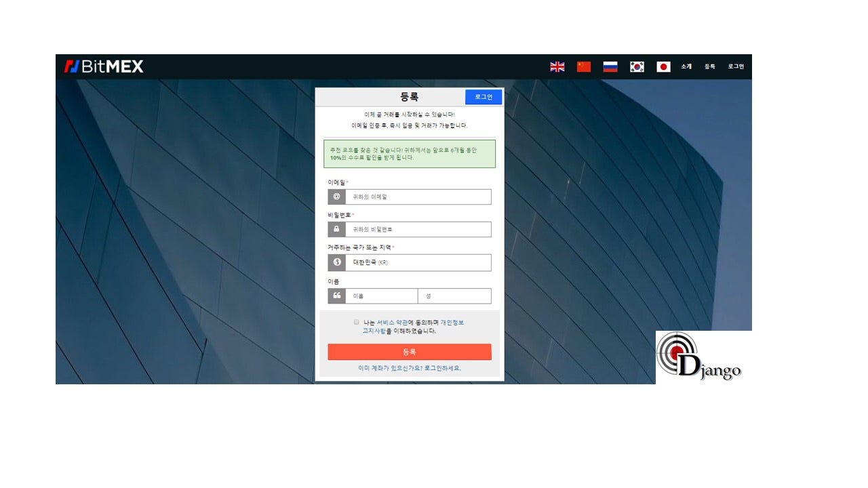The width and height of the screenshot is (868, 488).
Task: Click the Django logo image
Action: 703,356
